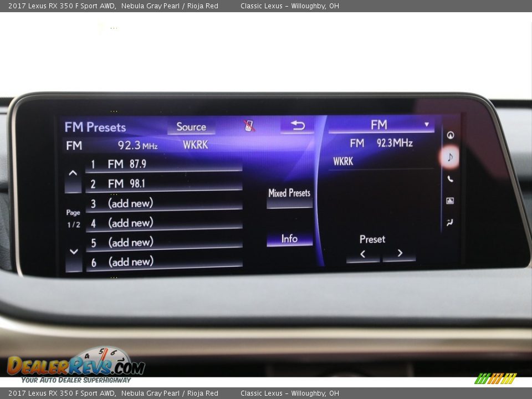The width and height of the screenshot is (532, 399).
Task: Tap the FM 92.3MHz text in right panel
Action: click(x=381, y=143)
